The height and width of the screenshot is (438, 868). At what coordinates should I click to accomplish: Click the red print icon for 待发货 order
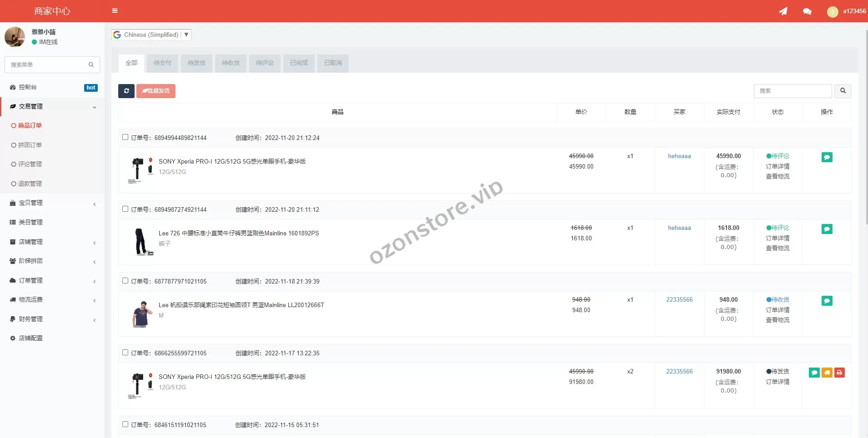click(839, 373)
